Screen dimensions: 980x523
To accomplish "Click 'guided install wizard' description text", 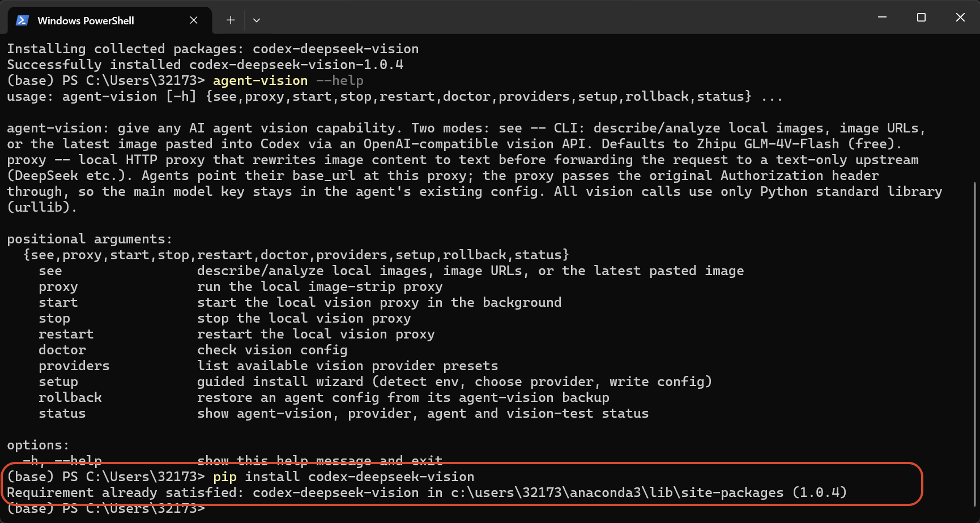I will (x=280, y=381).
